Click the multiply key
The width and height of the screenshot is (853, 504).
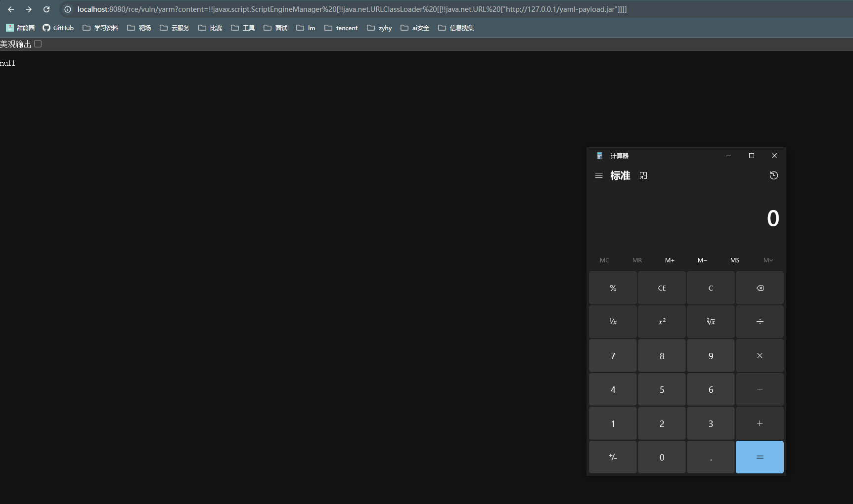[760, 356]
